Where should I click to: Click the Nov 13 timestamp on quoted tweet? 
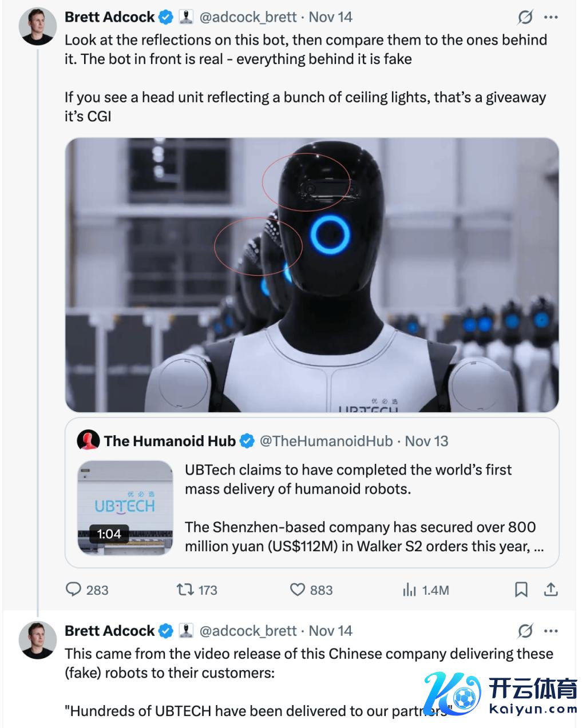pyautogui.click(x=426, y=441)
